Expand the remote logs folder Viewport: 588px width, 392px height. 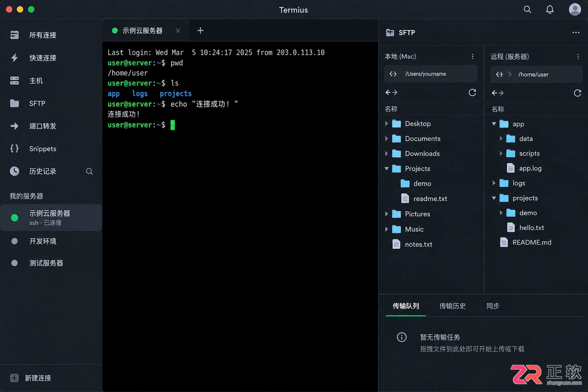click(x=494, y=183)
